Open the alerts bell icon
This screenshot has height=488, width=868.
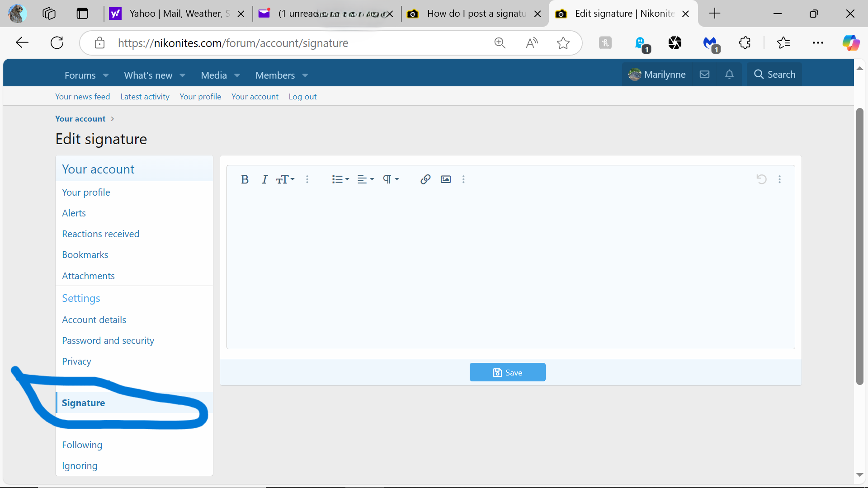729,75
